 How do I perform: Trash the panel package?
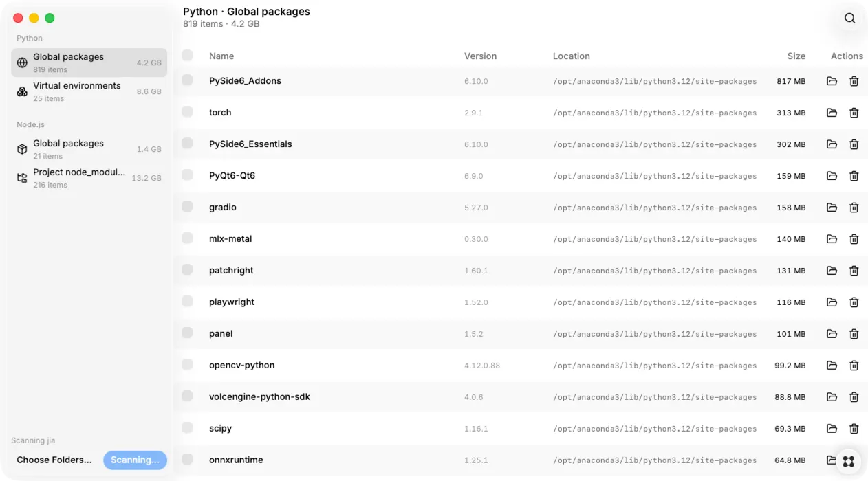[x=854, y=334]
